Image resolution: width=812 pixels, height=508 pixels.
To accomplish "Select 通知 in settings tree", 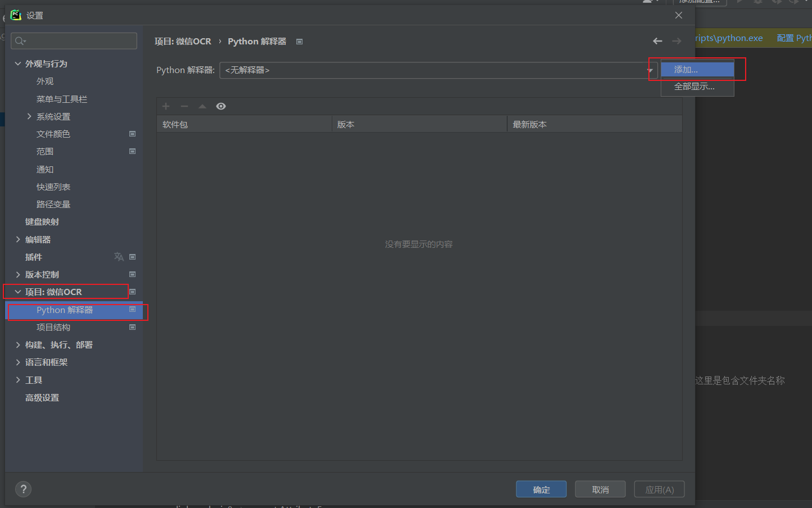I will pyautogui.click(x=45, y=169).
